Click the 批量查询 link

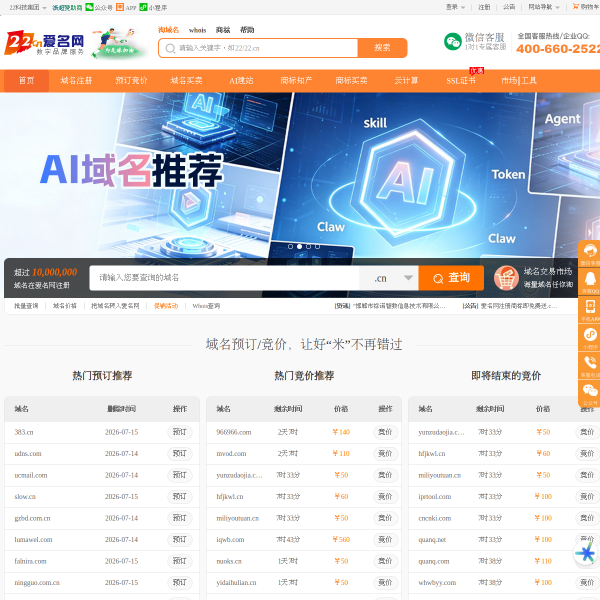[x=26, y=306]
